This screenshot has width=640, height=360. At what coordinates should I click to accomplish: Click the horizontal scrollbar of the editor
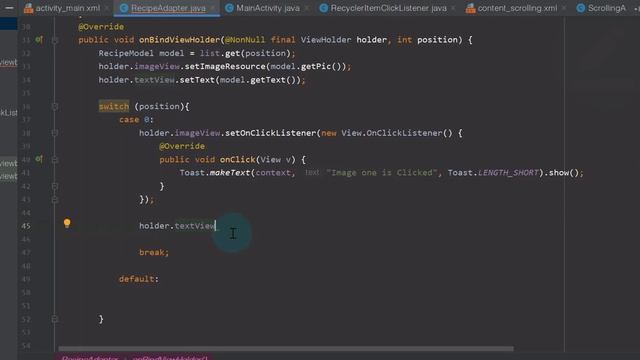click(286, 349)
